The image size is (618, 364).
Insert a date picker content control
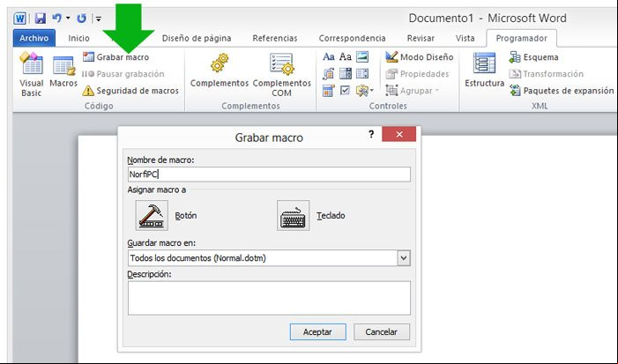coord(328,91)
